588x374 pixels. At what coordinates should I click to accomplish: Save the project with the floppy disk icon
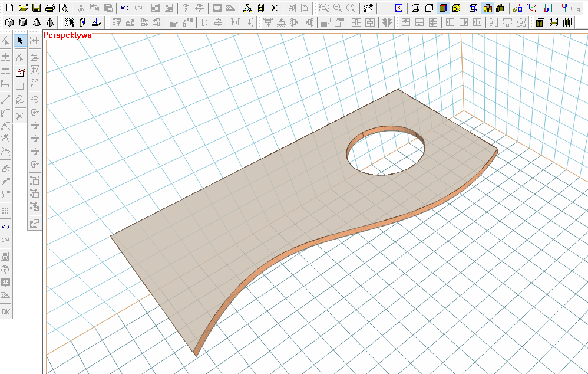click(x=37, y=8)
